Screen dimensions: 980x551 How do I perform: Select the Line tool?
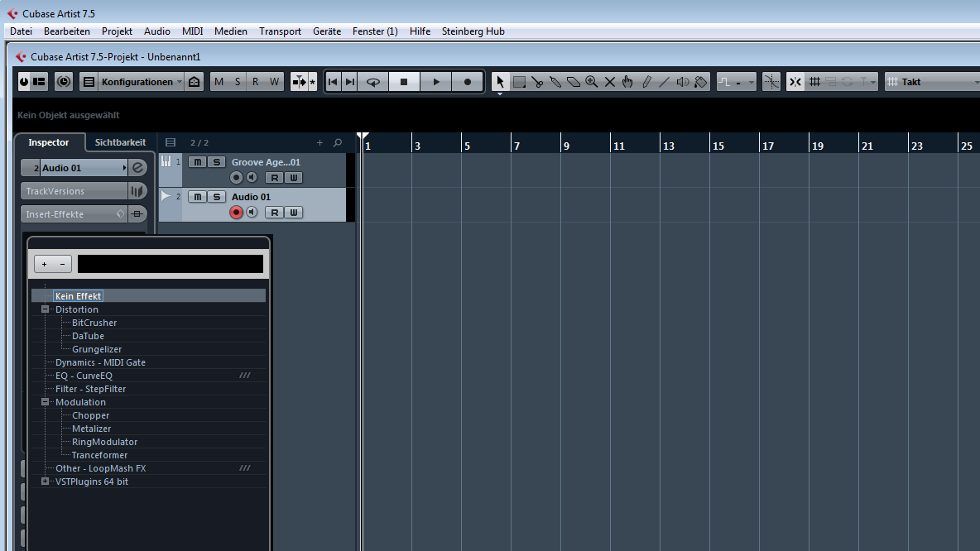point(665,82)
